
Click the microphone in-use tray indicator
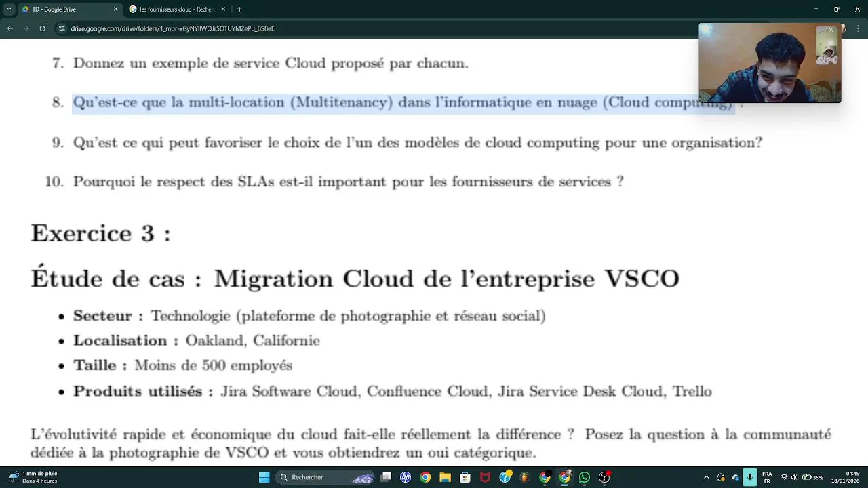coord(749,477)
